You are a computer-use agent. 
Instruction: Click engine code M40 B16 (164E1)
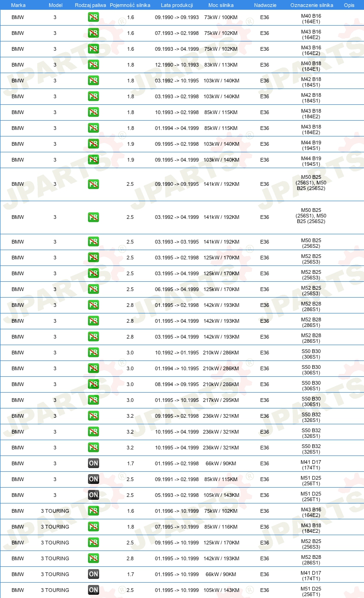pos(311,19)
